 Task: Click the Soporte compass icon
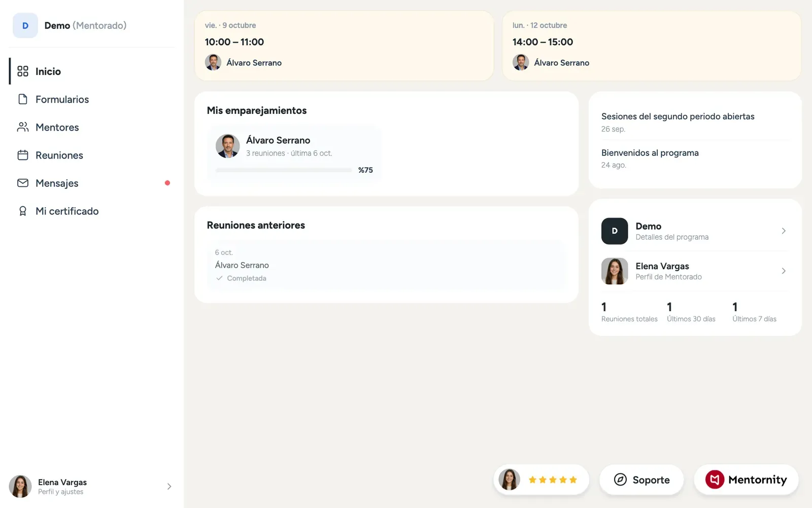620,480
